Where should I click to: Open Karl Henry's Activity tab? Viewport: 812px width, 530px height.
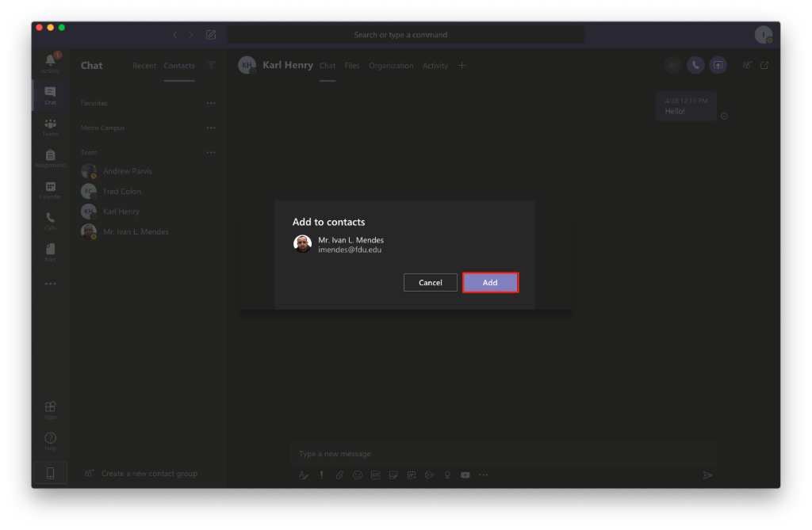click(435, 66)
